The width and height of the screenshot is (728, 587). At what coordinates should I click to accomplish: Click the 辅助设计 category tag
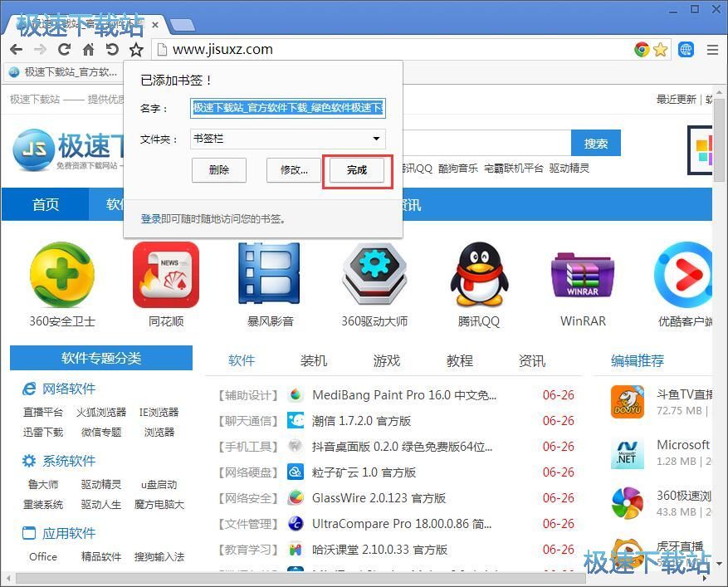pos(248,395)
